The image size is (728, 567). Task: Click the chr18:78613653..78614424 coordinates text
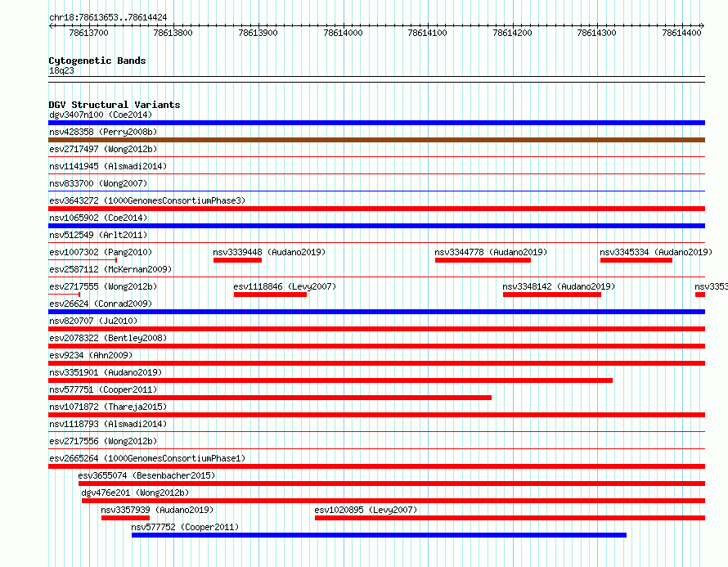(x=108, y=17)
